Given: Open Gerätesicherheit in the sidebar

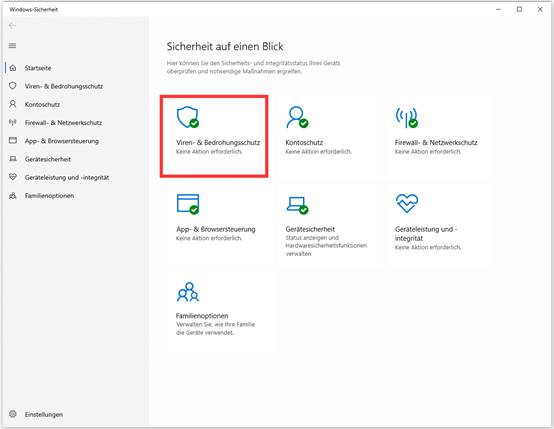Looking at the screenshot, I should click(48, 159).
